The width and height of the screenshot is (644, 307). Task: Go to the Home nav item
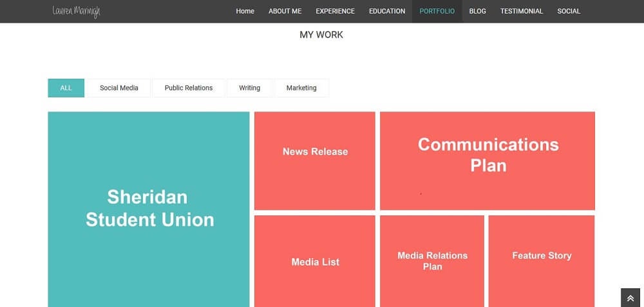pos(245,11)
